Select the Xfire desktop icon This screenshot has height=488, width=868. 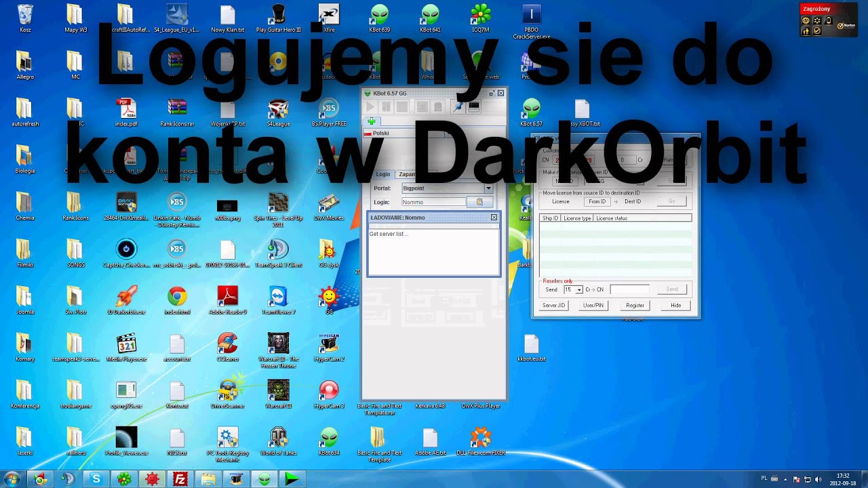tap(329, 18)
